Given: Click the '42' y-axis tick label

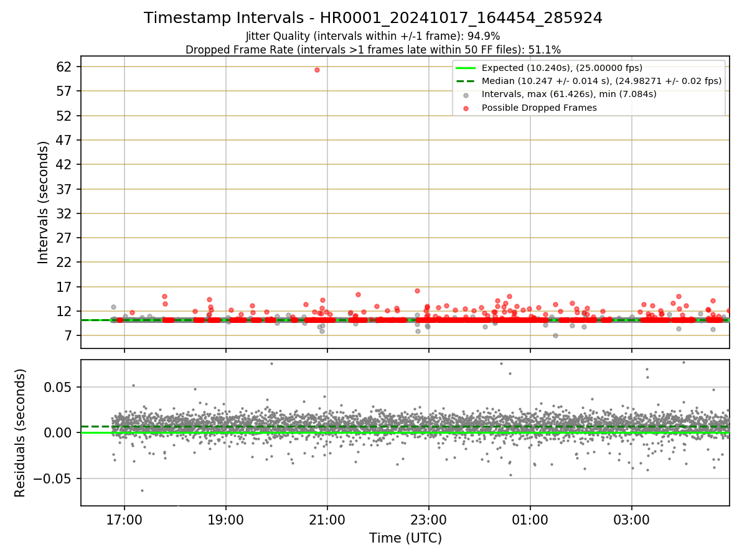Looking at the screenshot, I should click(x=65, y=164).
